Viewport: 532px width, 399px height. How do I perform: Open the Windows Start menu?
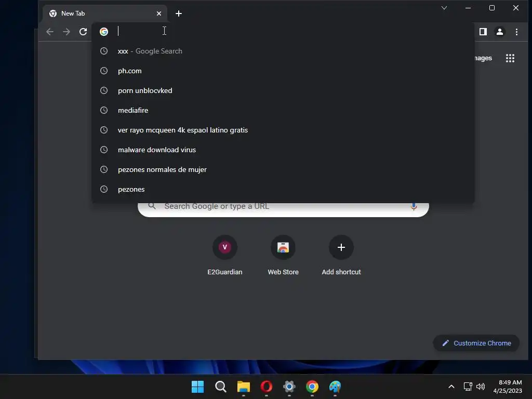pyautogui.click(x=197, y=387)
